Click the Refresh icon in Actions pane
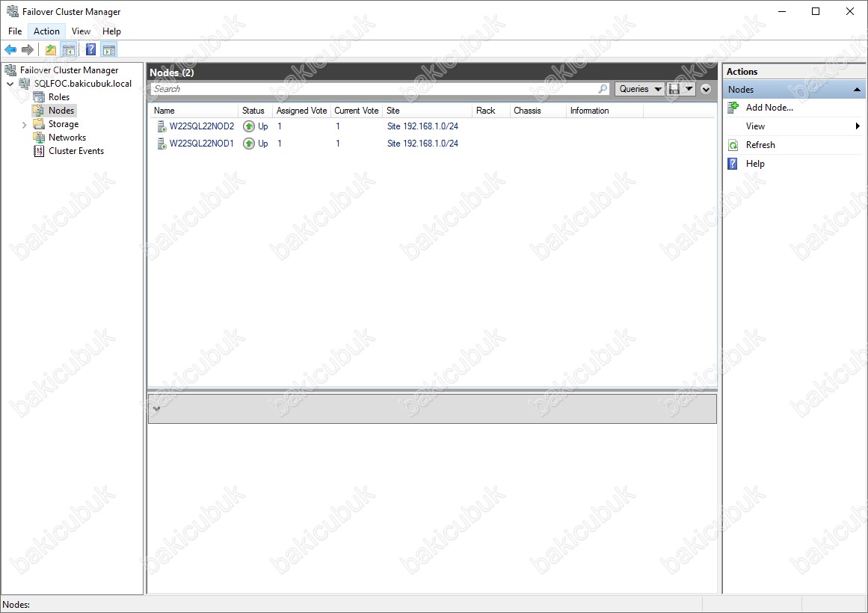The height and width of the screenshot is (613, 868). (x=733, y=145)
